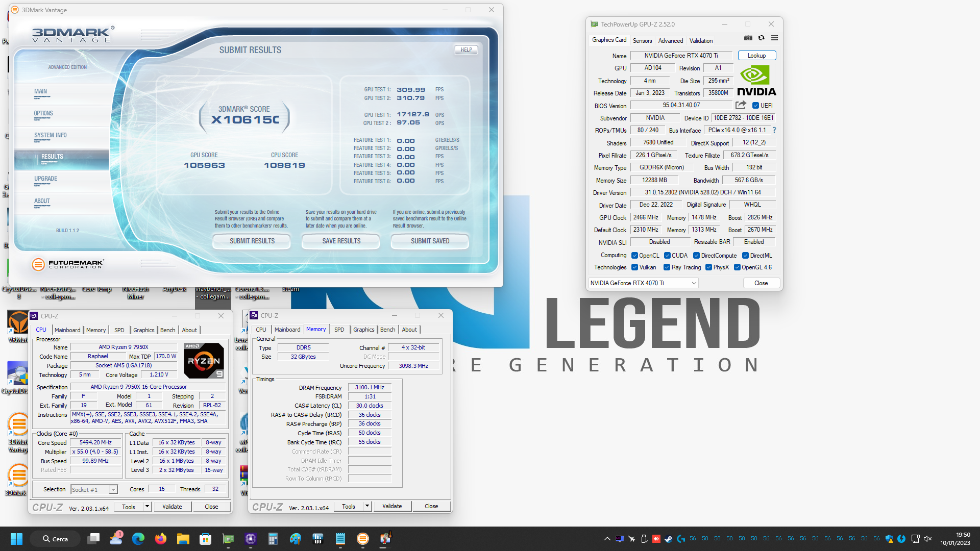Click the Windows Security tray icon
The image size is (980, 551).
coord(889,539)
